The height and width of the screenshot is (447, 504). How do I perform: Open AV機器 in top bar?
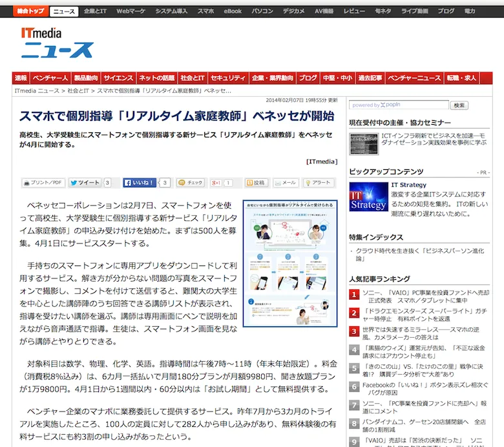pos(324,11)
